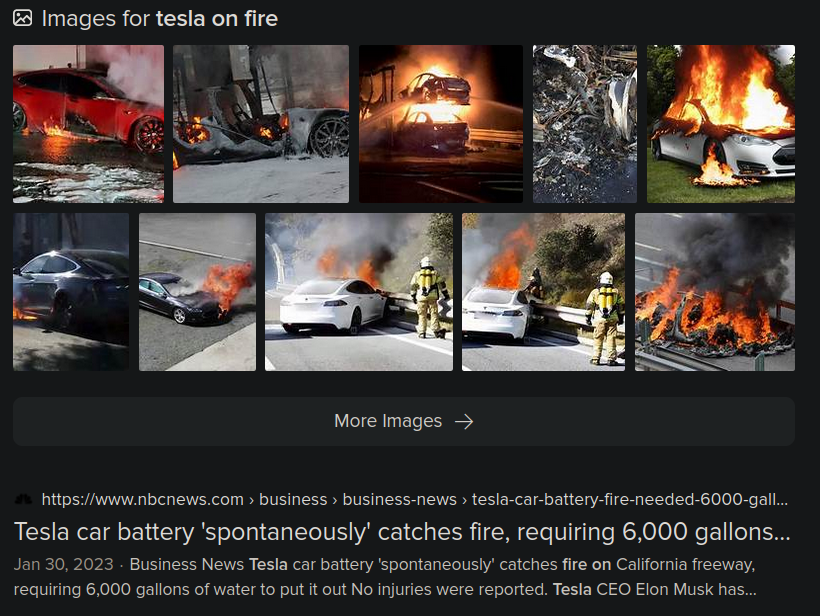This screenshot has width=820, height=616.
Task: Open the 'Images for tesla on fire' heading
Action: 160,19
